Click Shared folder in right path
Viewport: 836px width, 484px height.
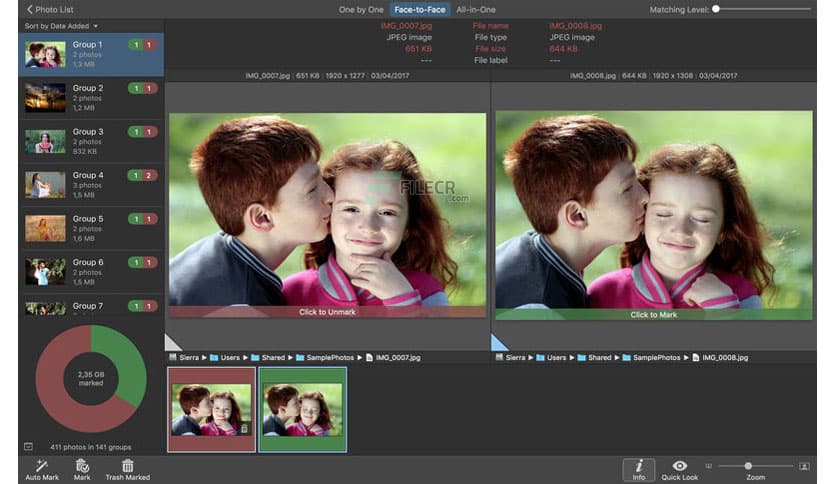coord(594,358)
